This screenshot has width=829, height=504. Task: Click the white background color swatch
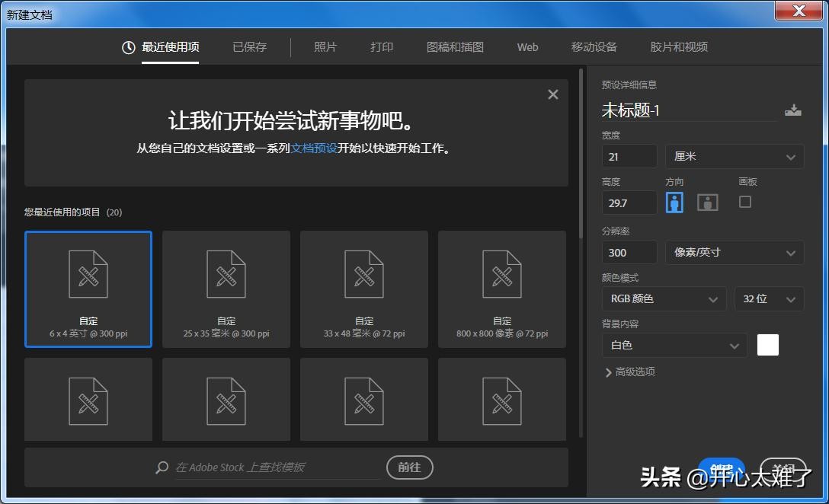[768, 345]
